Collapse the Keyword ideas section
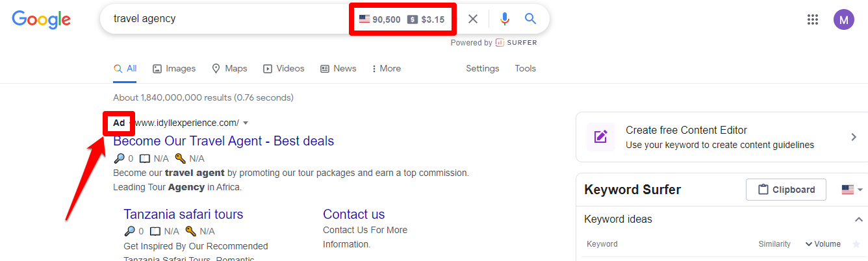 858,219
